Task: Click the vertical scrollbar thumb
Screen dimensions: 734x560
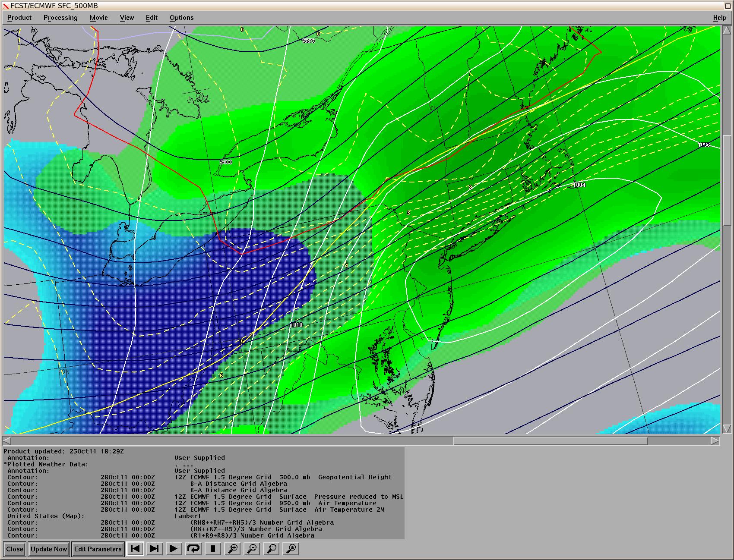Action: point(727,180)
